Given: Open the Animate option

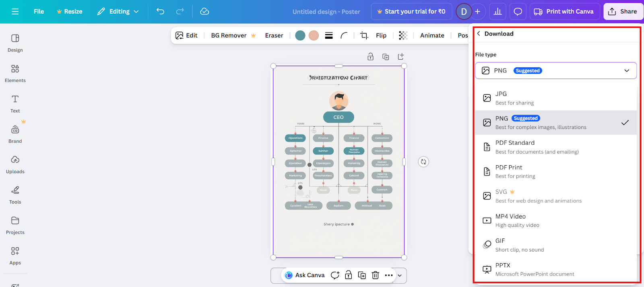Looking at the screenshot, I should click(x=432, y=35).
